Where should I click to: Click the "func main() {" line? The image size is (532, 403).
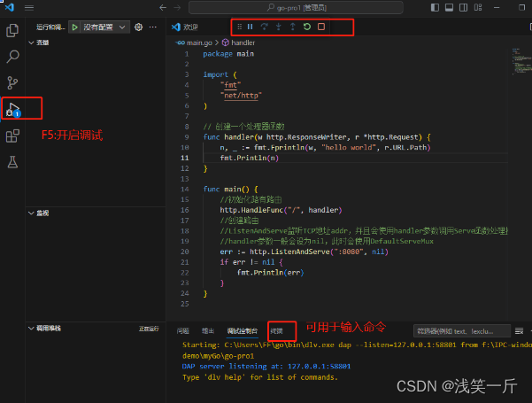click(230, 190)
